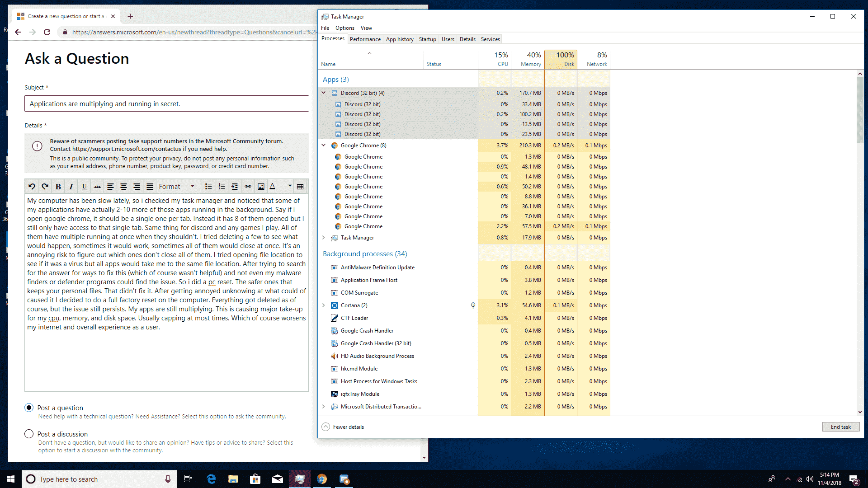Undo the last edit in the editor toolbar
This screenshot has width=868, height=488.
(32, 187)
